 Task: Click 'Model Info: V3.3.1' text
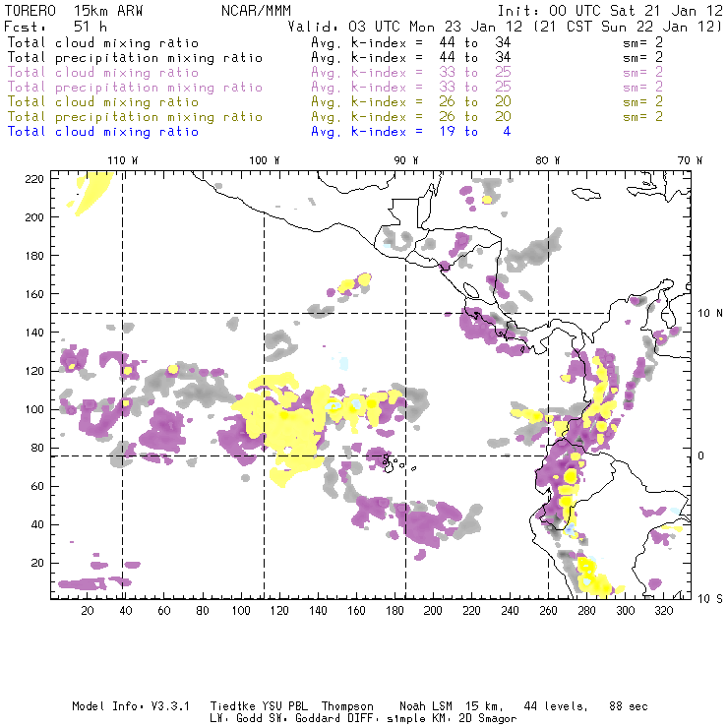[131, 706]
